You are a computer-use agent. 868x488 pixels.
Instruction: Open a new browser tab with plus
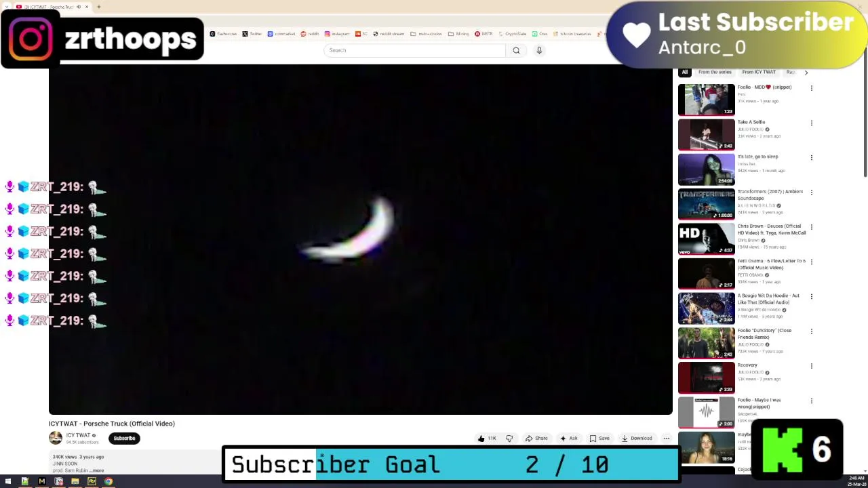coord(98,7)
